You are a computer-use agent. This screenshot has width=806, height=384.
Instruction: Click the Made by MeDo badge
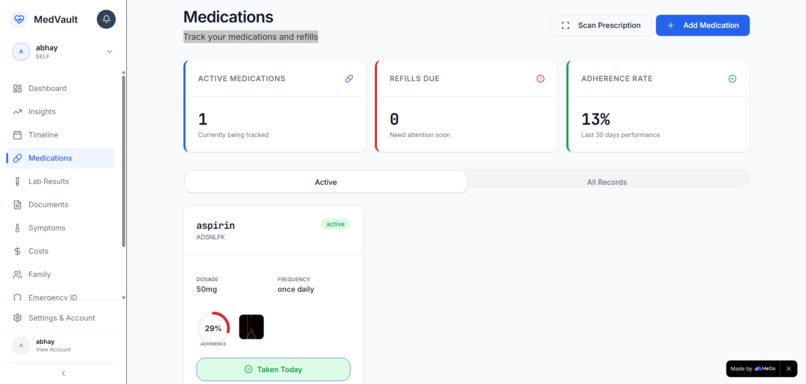pos(753,369)
